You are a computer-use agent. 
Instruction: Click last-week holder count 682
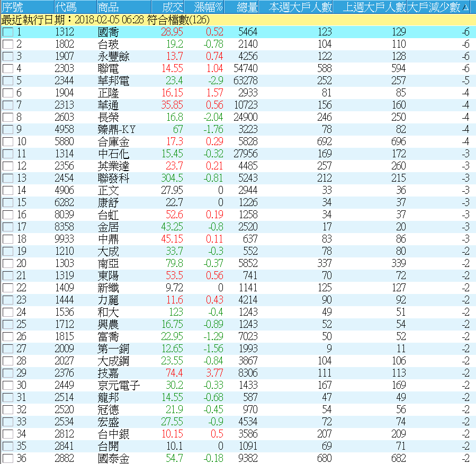point(399,458)
